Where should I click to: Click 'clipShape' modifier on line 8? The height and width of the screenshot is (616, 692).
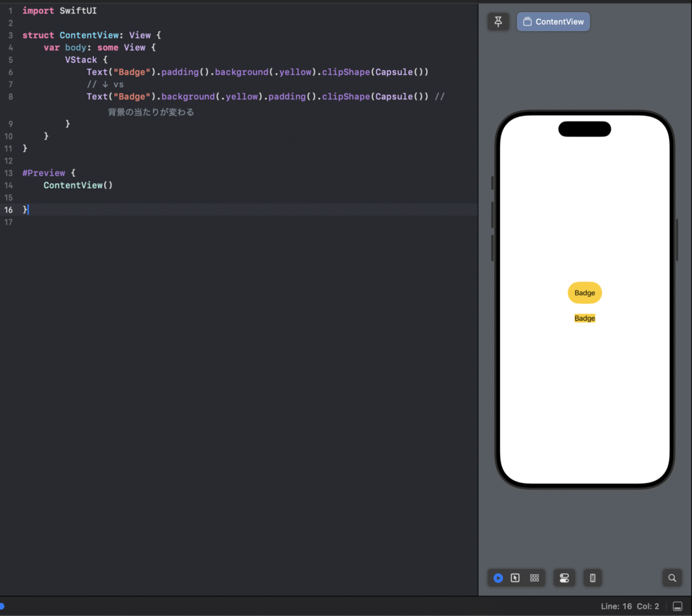tap(345, 97)
